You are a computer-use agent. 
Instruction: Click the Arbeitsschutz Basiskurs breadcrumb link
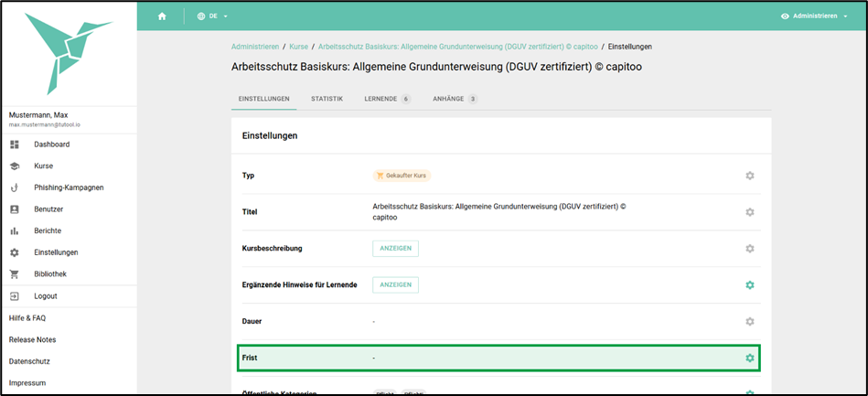458,47
